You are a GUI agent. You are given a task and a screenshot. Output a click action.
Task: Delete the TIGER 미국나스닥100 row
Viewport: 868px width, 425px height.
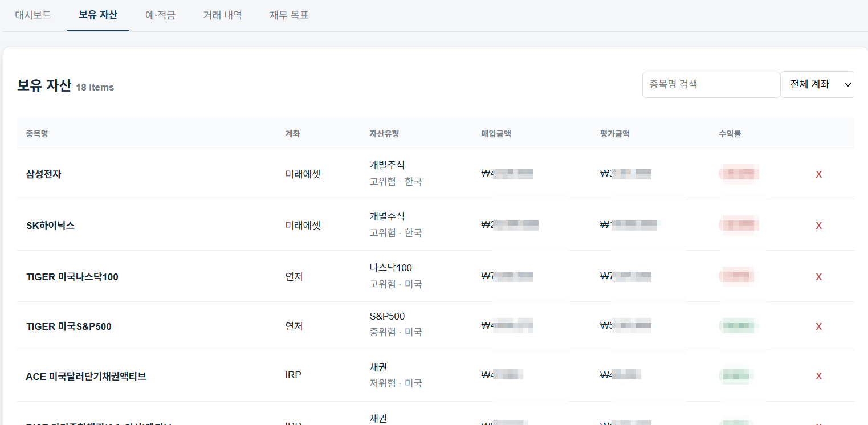pos(818,277)
